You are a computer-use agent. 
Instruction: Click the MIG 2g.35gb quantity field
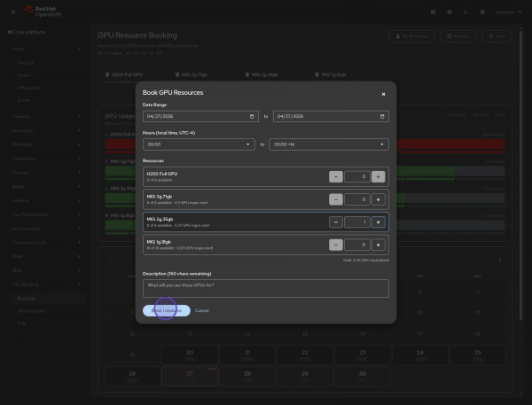357,222
